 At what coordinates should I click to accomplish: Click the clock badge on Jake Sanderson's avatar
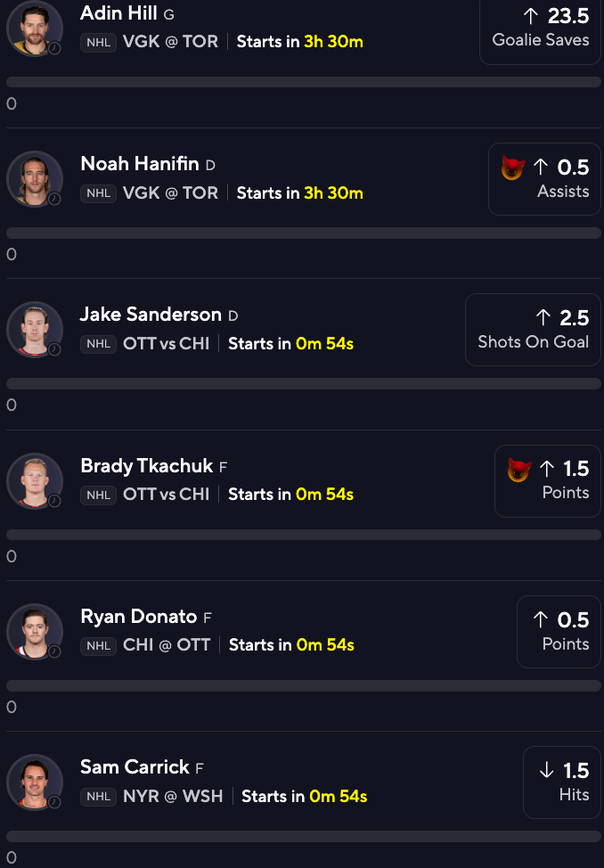pyautogui.click(x=54, y=349)
